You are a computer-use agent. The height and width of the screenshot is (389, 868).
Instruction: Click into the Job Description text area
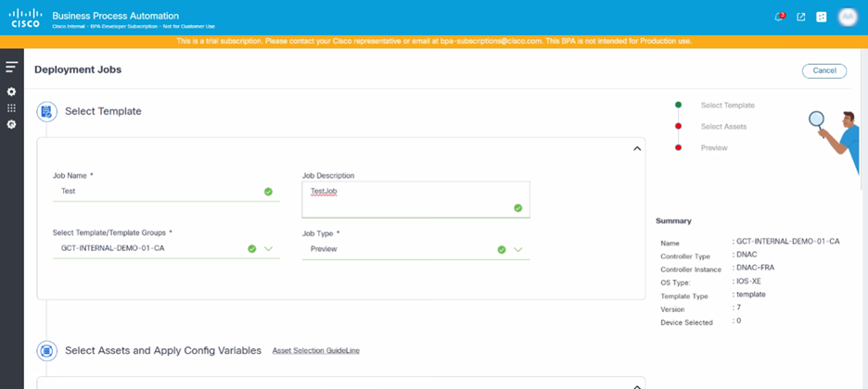point(415,199)
